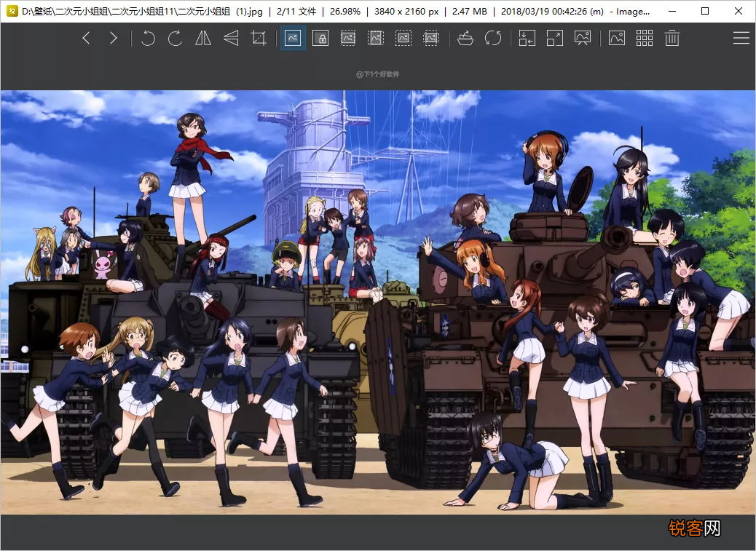Enable scale to fill mode
This screenshot has width=756, height=551.
point(431,38)
